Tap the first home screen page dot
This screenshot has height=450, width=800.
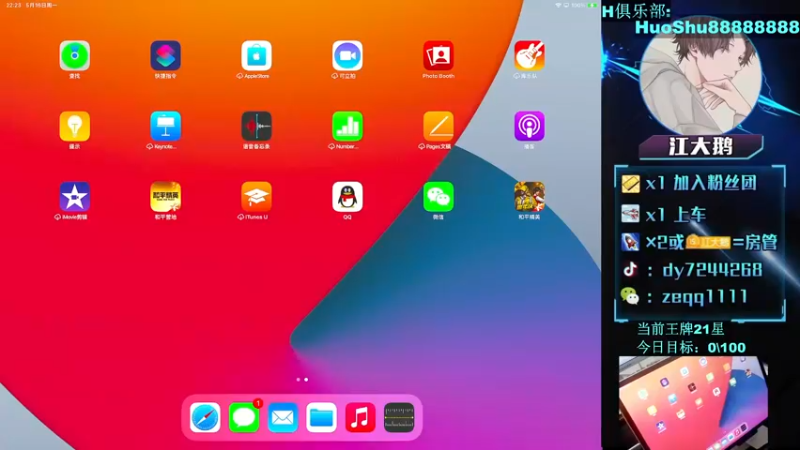click(298, 380)
